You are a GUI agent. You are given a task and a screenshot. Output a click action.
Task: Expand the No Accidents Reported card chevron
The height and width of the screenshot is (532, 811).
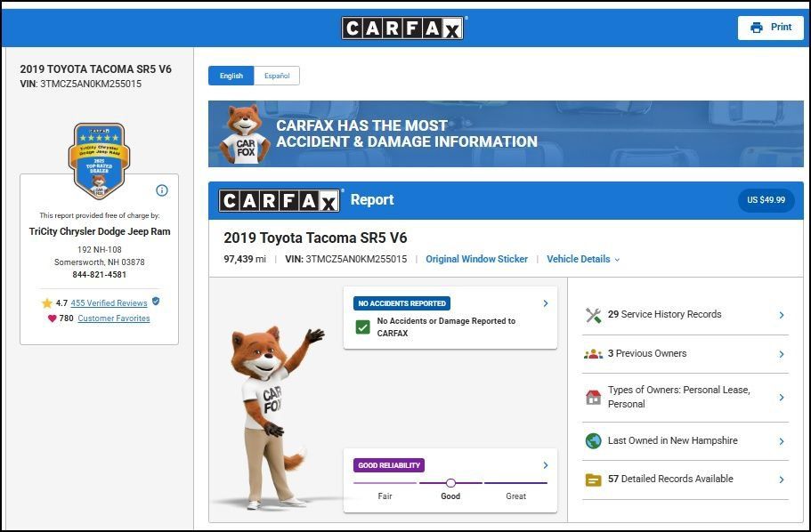[x=546, y=303]
